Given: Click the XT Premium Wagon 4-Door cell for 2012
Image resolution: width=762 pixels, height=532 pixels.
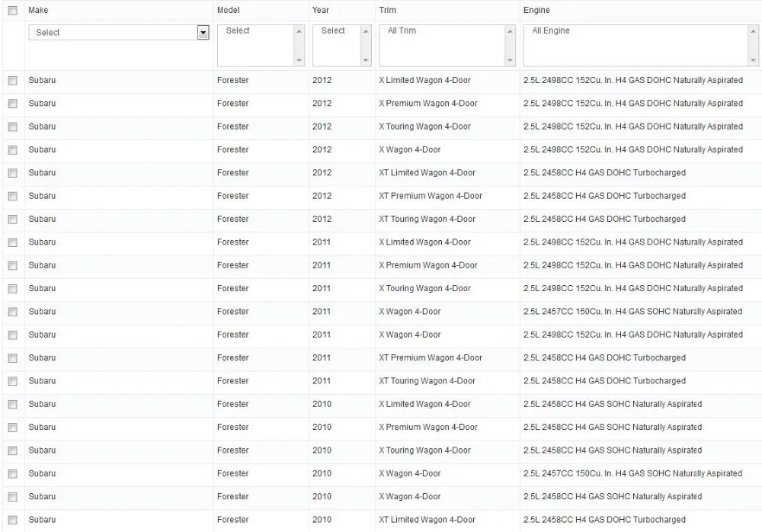Looking at the screenshot, I should [x=431, y=196].
